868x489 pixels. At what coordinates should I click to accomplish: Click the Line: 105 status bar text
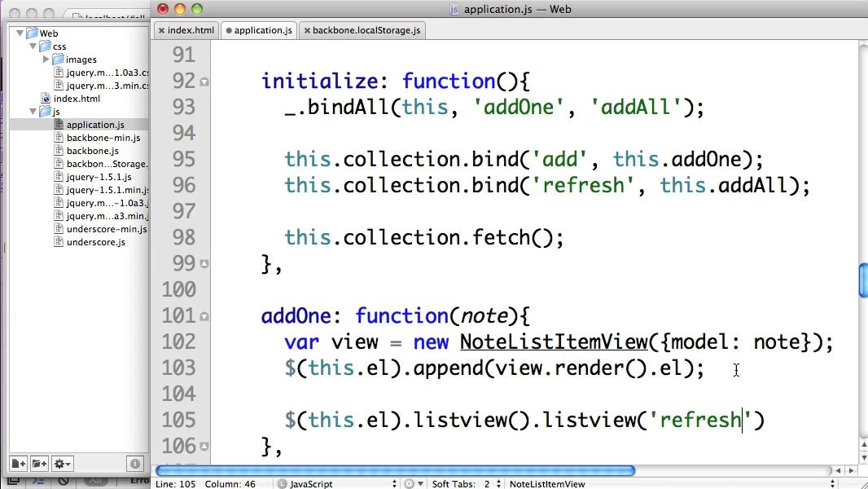click(x=176, y=483)
